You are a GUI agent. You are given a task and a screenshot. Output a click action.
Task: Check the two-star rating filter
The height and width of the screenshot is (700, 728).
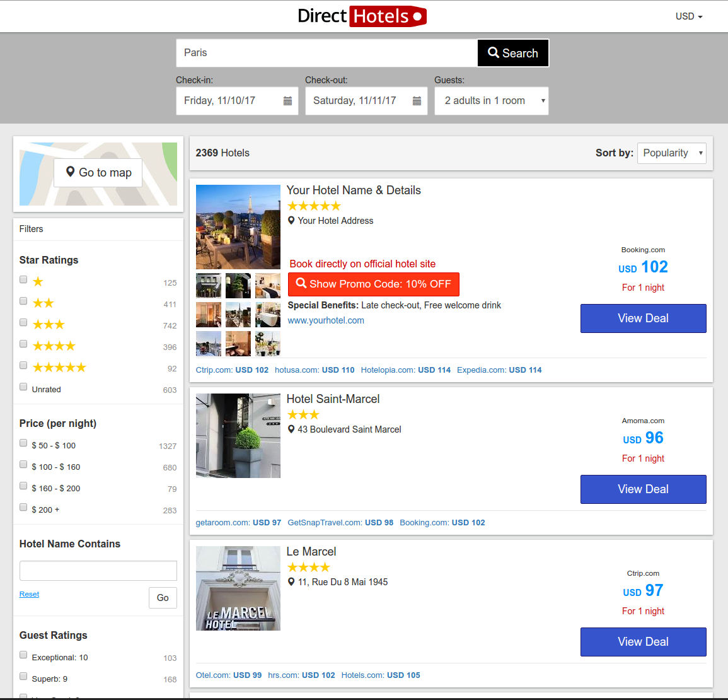coord(23,301)
